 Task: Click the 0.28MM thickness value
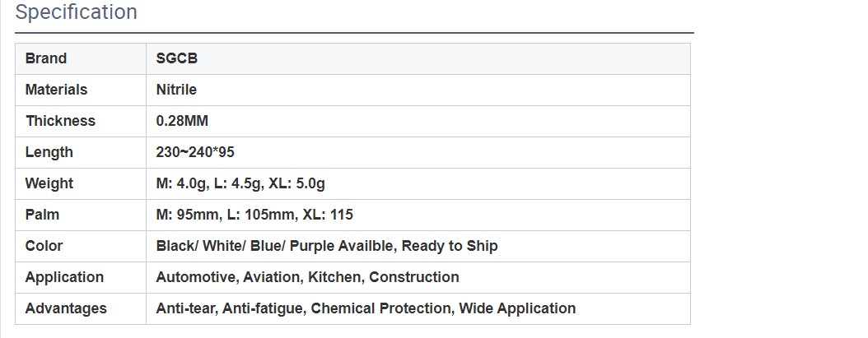182,121
